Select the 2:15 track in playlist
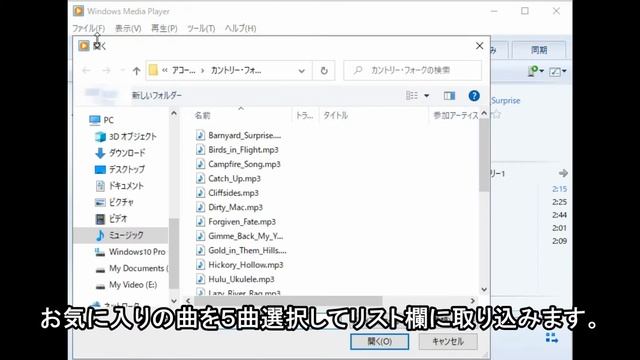This screenshot has width=640, height=360. [559, 189]
